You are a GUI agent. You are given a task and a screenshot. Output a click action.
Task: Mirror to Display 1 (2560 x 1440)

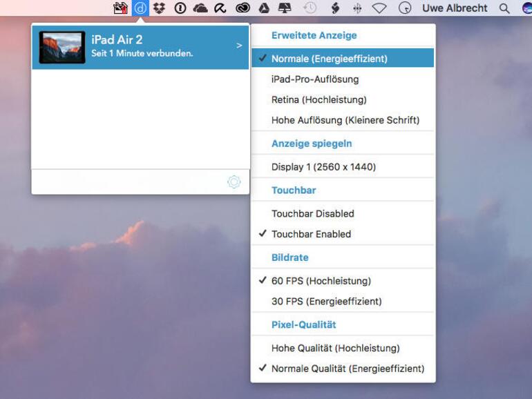[343, 166]
